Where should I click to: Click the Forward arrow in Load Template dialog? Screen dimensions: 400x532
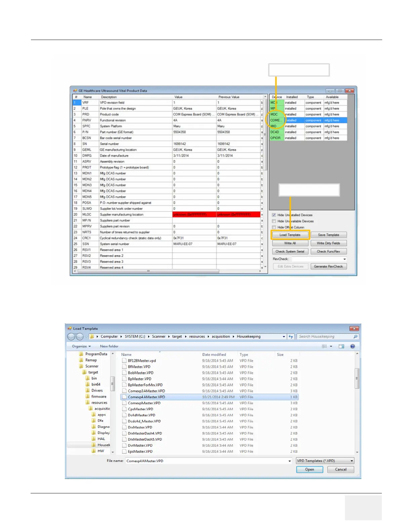(x=80, y=337)
